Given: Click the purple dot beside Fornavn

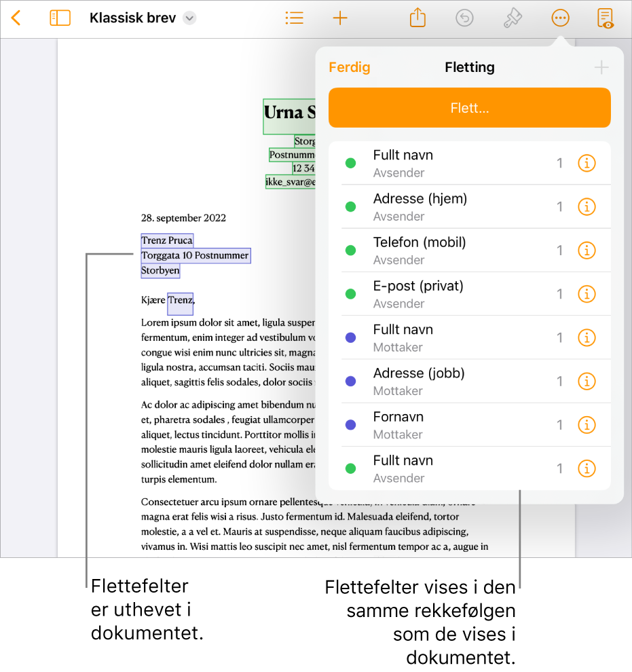Looking at the screenshot, I should [350, 425].
